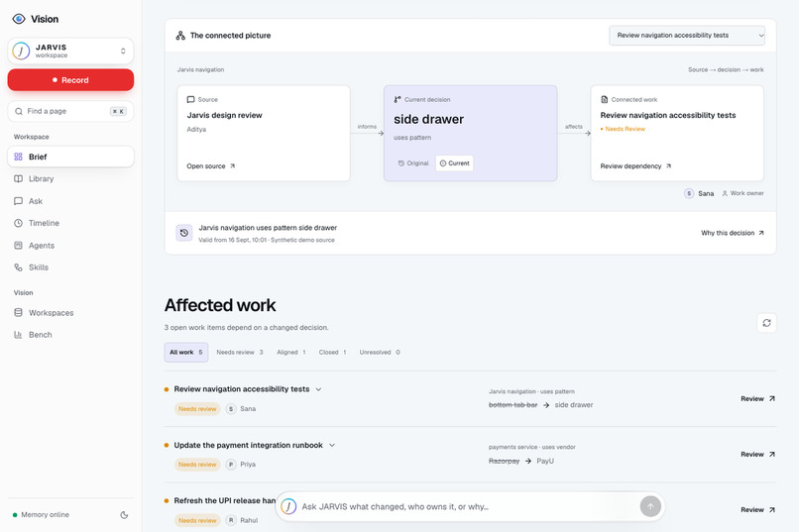Open the Why this decision link
This screenshot has width=799, height=532.
733,233
